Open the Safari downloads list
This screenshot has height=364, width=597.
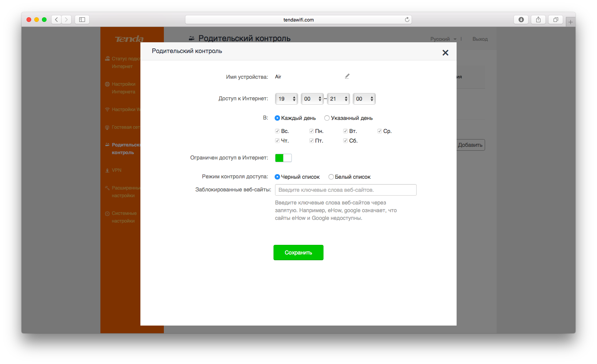pos(521,20)
